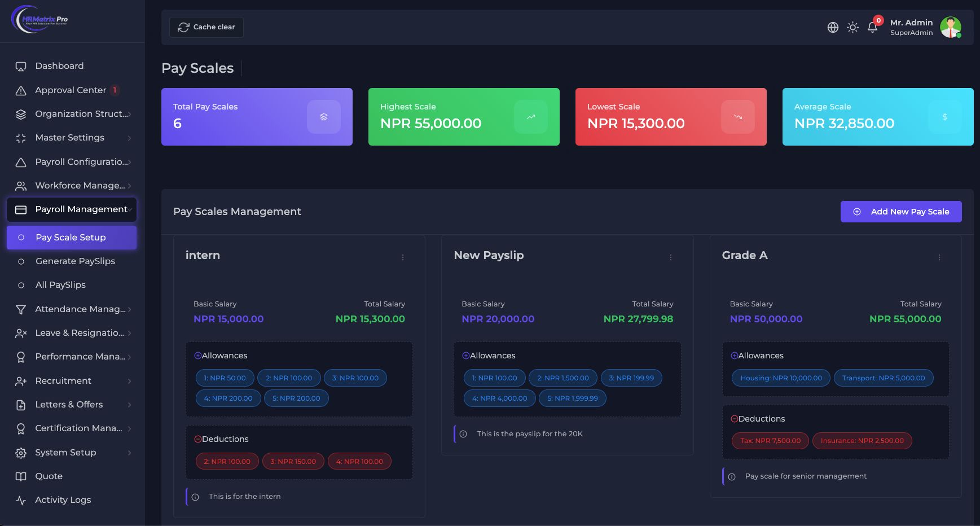Image resolution: width=980 pixels, height=526 pixels.
Task: Click the 4: NPR 4,000.00 allowance chip
Action: (x=500, y=398)
